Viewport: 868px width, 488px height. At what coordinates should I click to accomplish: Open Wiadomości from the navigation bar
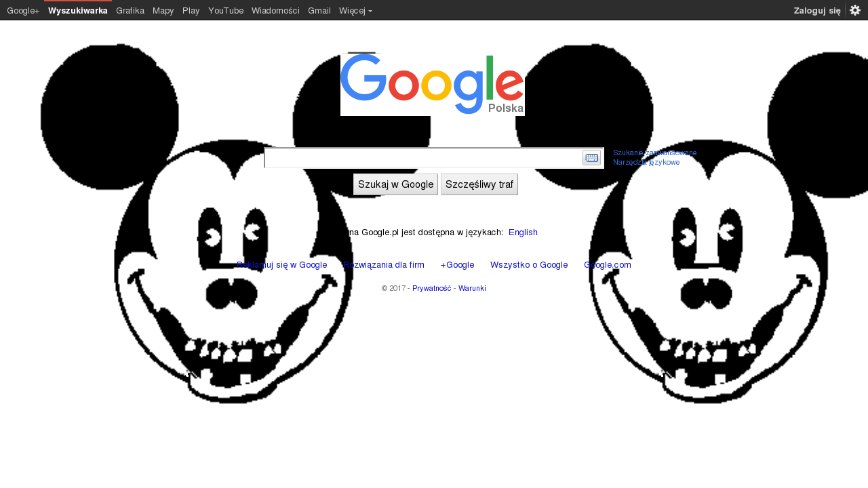click(275, 10)
